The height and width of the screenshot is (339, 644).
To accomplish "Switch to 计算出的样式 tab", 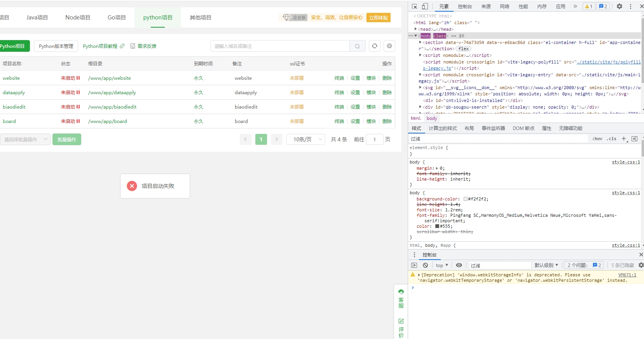I will coord(443,128).
